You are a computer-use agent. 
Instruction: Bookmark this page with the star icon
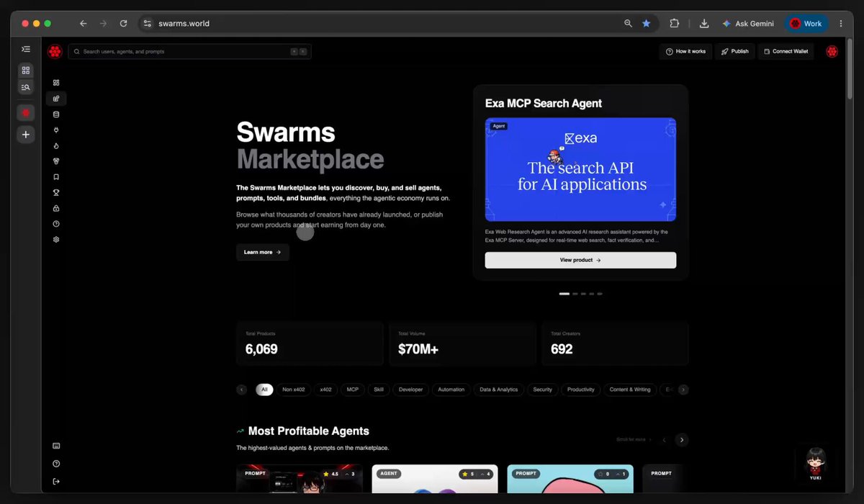click(x=647, y=24)
